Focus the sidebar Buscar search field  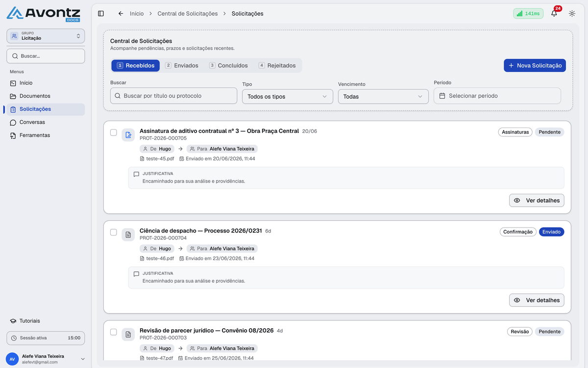(x=46, y=56)
